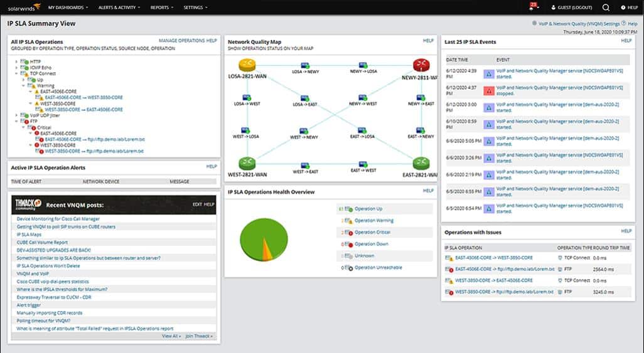Open WEST-3850-CORE -> EAST-4506E-CORE in Operations with Issues
The image size is (644, 353).
[x=494, y=280]
